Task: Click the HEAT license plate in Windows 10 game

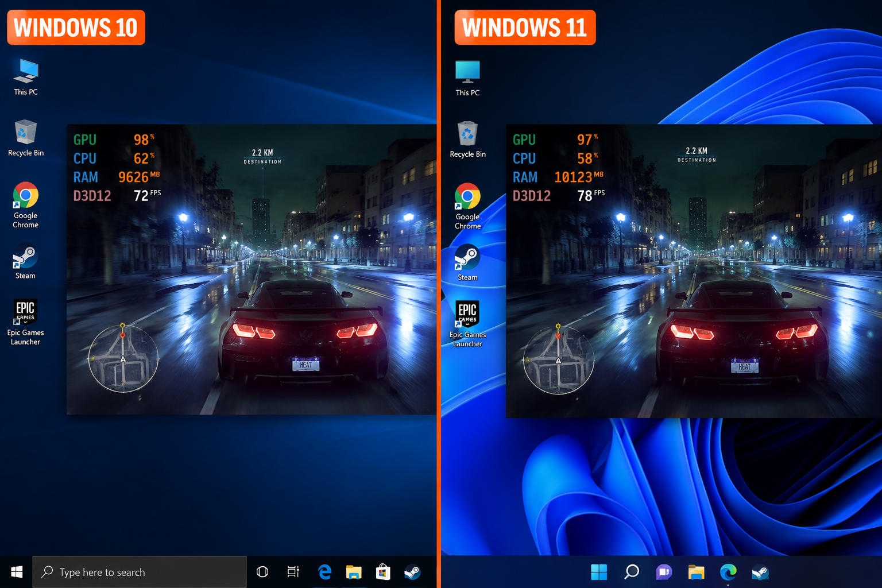Action: (x=306, y=364)
